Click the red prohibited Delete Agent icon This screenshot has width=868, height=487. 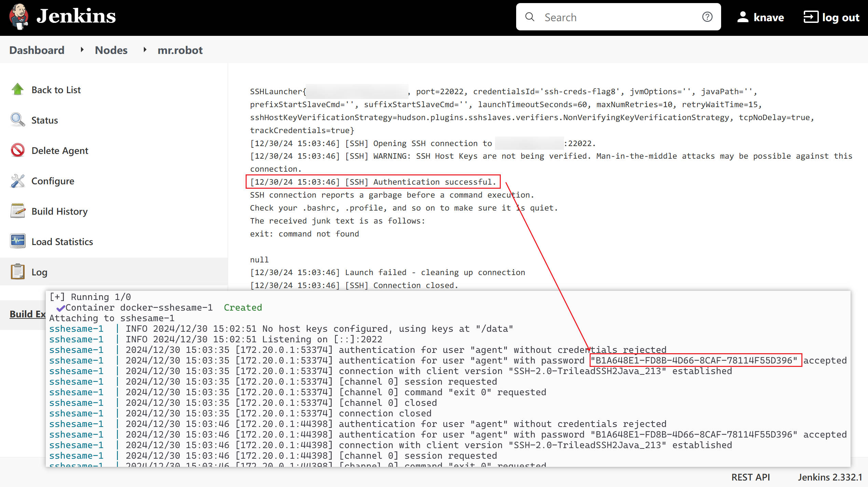tap(18, 150)
